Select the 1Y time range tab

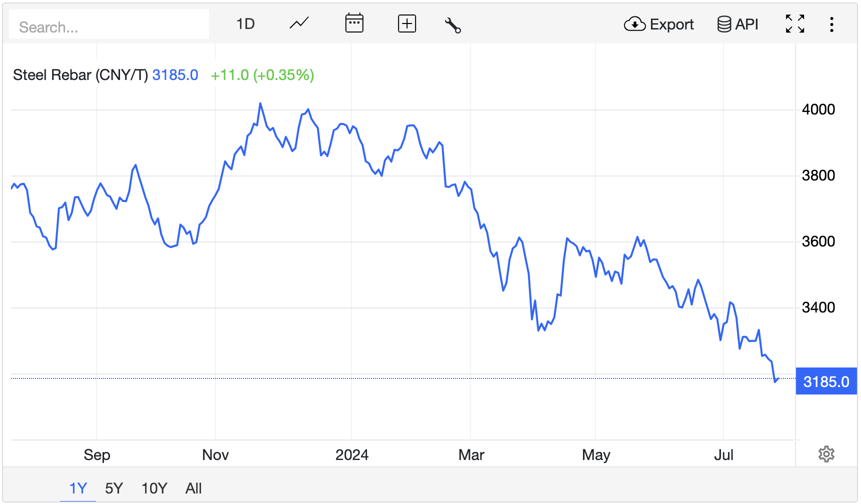tap(78, 488)
